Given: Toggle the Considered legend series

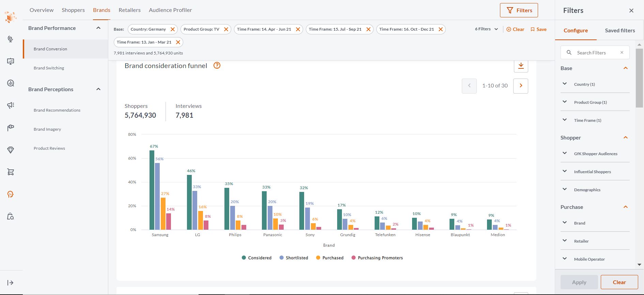Looking at the screenshot, I should pyautogui.click(x=256, y=258).
